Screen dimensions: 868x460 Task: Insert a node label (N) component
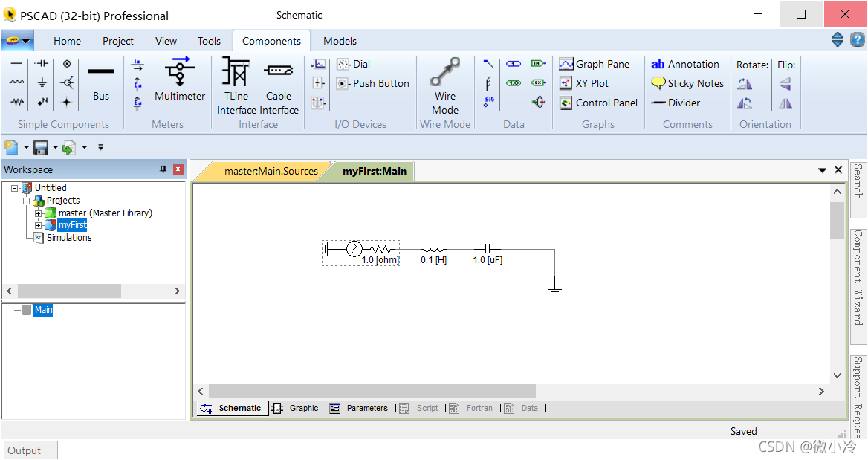tap(42, 102)
